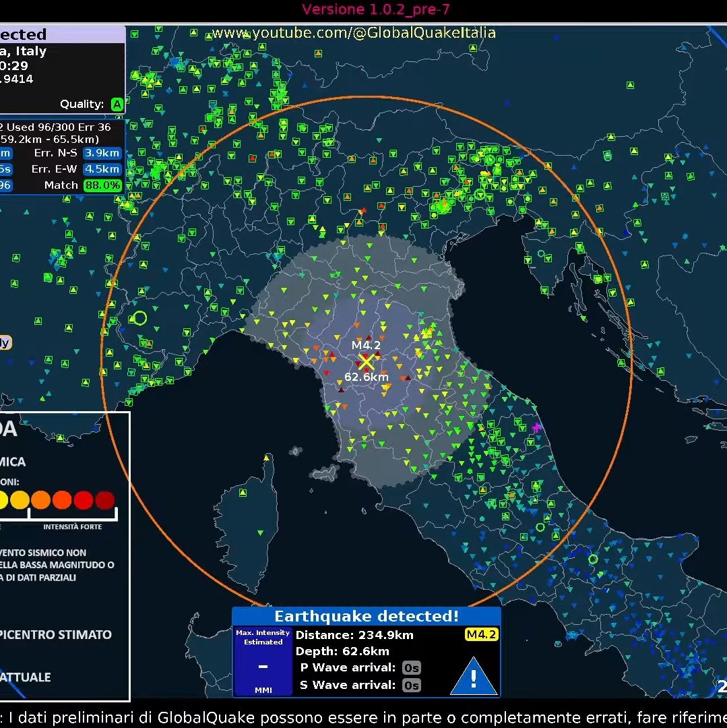Click the M4.2 label above the epicenter
This screenshot has width=727, height=728.
(366, 345)
